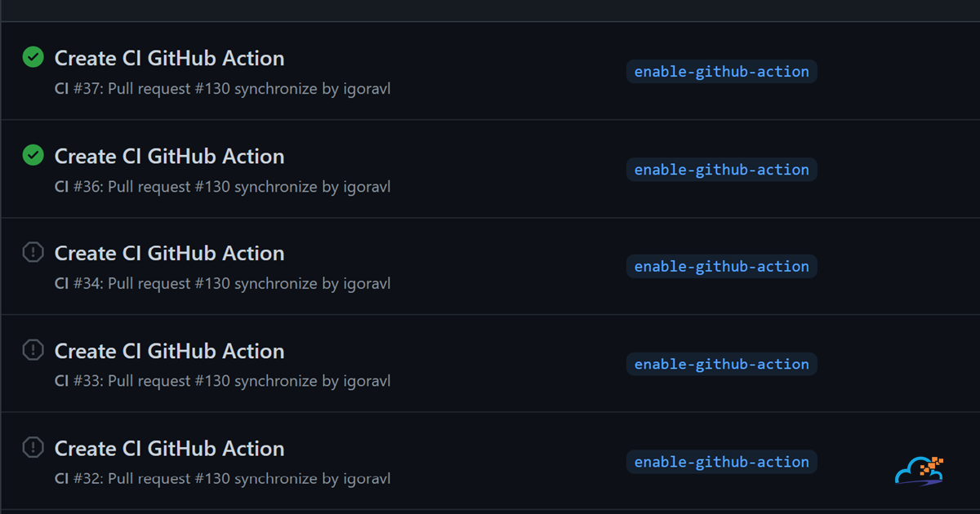Image resolution: width=980 pixels, height=514 pixels.
Task: Open the CI #36 workflow run title
Action: coord(169,157)
